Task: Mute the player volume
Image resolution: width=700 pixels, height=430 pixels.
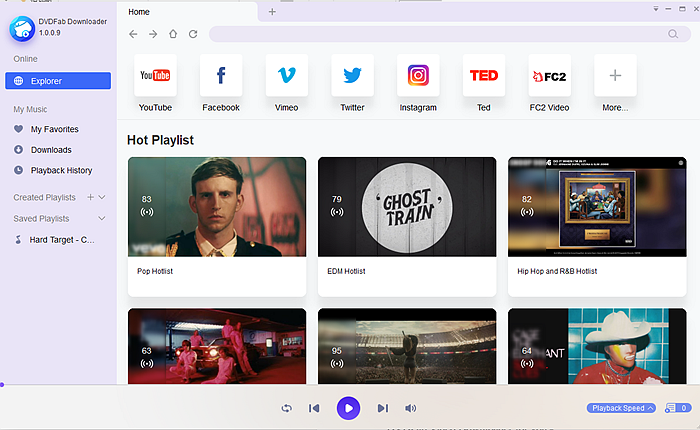Action: coord(410,408)
